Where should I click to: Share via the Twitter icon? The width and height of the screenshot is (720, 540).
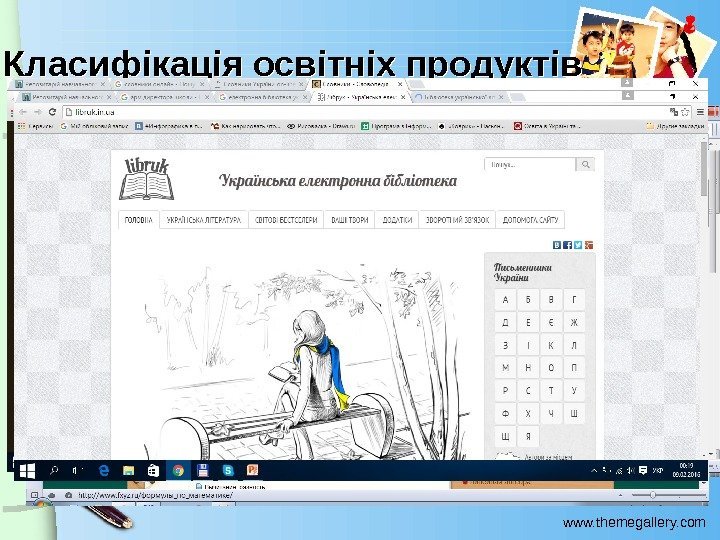578,245
